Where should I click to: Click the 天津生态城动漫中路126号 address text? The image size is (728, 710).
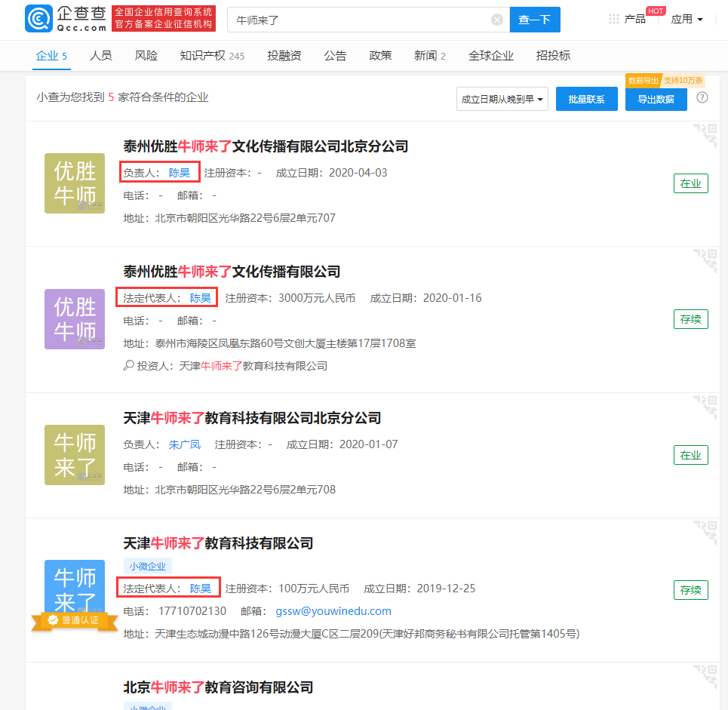[x=367, y=634]
